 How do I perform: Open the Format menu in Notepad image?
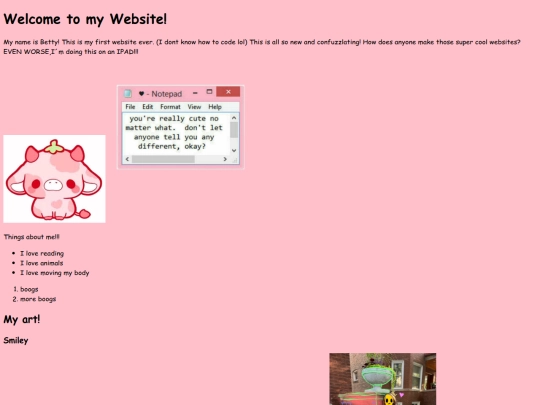pyautogui.click(x=170, y=107)
